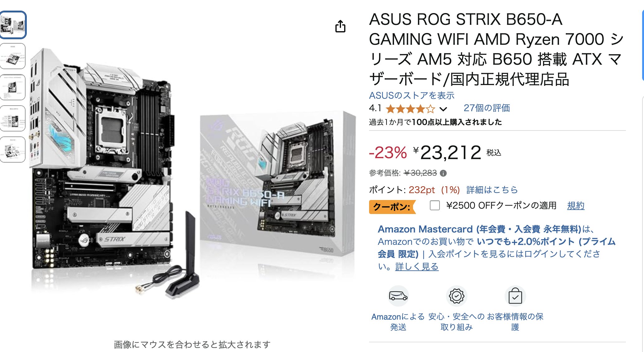This screenshot has height=352, width=644.
Task: Open the coupon 規約 terms link
Action: pos(575,206)
